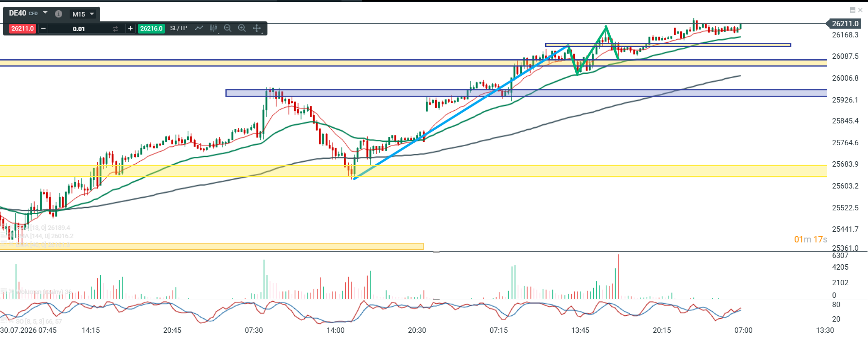Toggle the volume unit swap icon

click(x=115, y=29)
